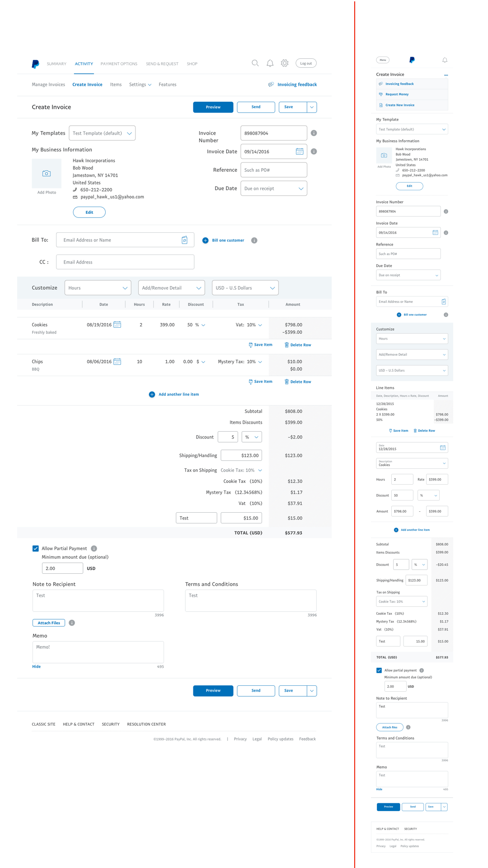
Task: Click the search magnifier icon in header
Action: coord(255,63)
